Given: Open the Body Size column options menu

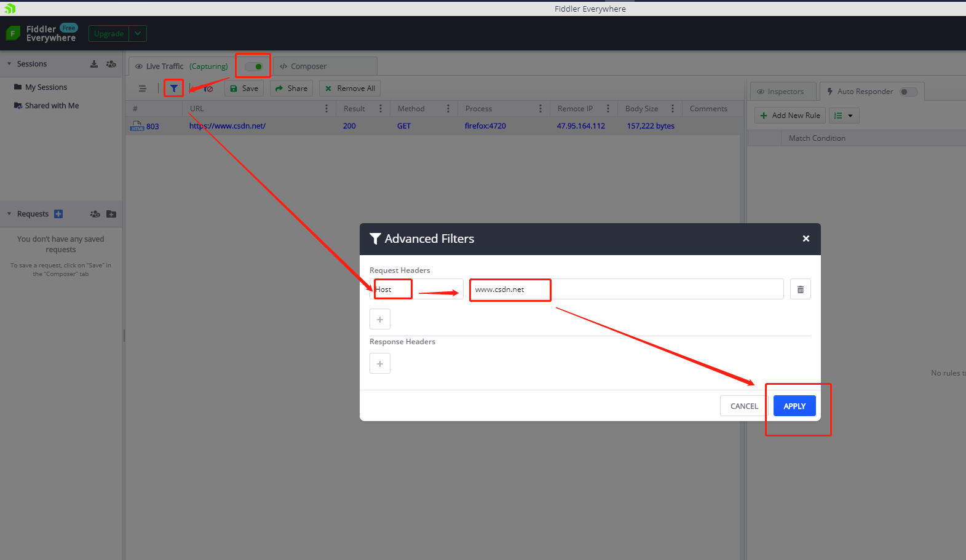Looking at the screenshot, I should coord(673,109).
